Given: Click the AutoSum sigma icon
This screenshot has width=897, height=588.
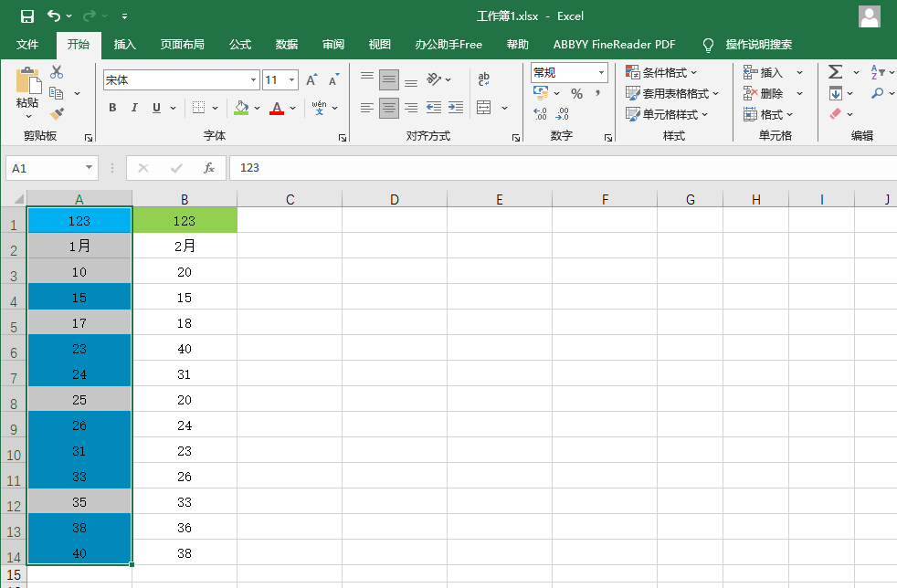Looking at the screenshot, I should (835, 72).
